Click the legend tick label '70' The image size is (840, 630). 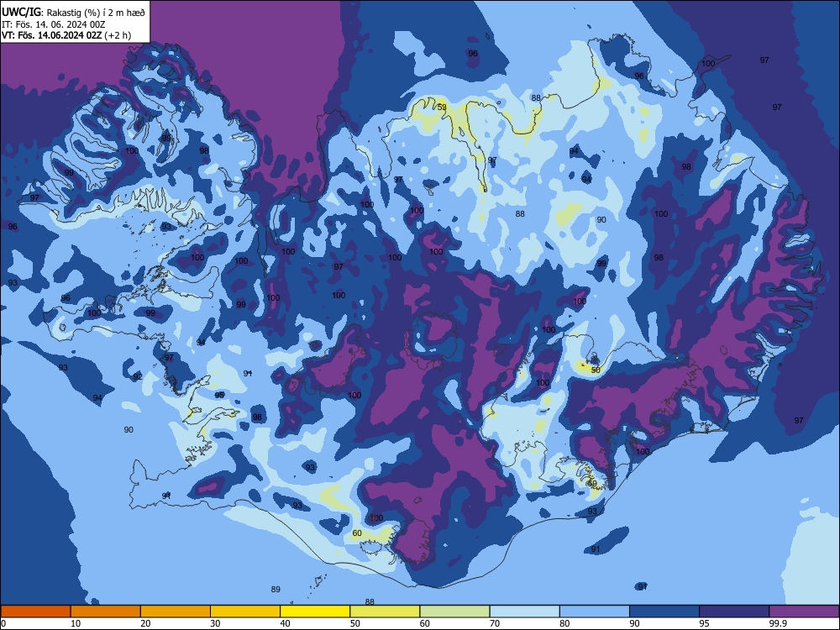click(x=495, y=623)
